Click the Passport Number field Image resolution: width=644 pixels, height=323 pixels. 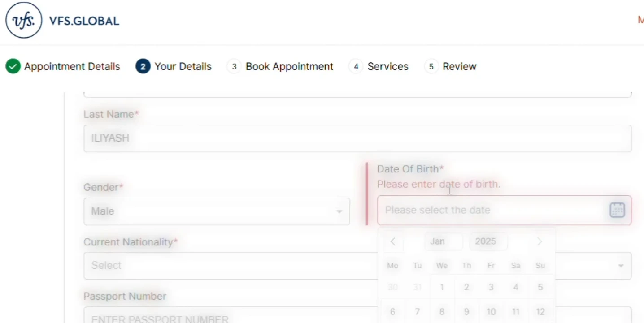[x=357, y=315]
